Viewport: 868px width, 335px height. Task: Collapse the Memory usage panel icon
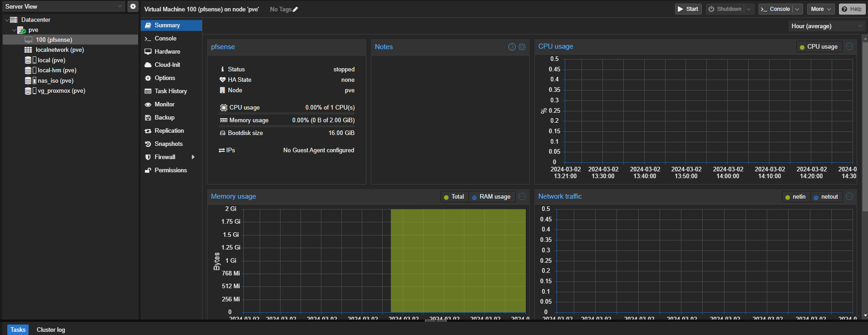[x=522, y=196]
